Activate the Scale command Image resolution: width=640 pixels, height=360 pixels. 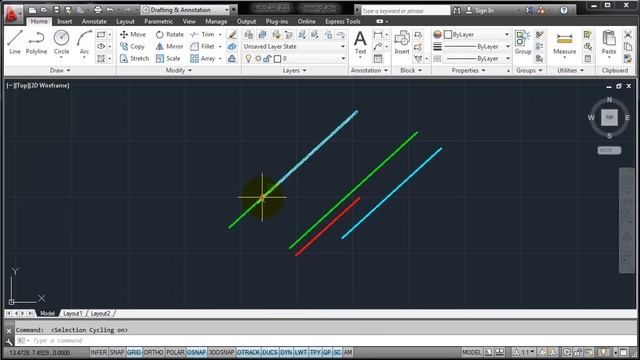pyautogui.click(x=168, y=59)
